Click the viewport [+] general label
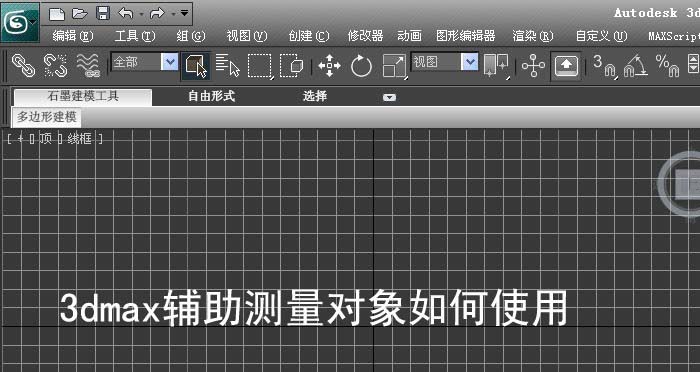 pos(20,139)
